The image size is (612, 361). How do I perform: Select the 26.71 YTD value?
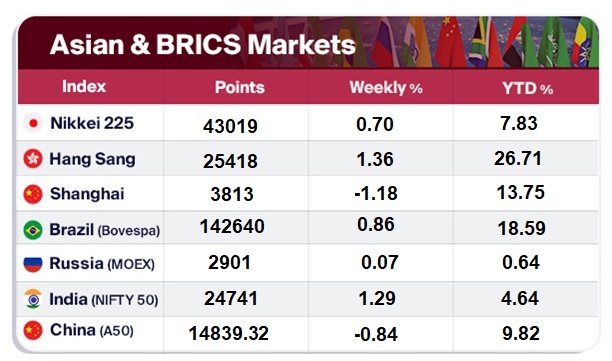(518, 158)
